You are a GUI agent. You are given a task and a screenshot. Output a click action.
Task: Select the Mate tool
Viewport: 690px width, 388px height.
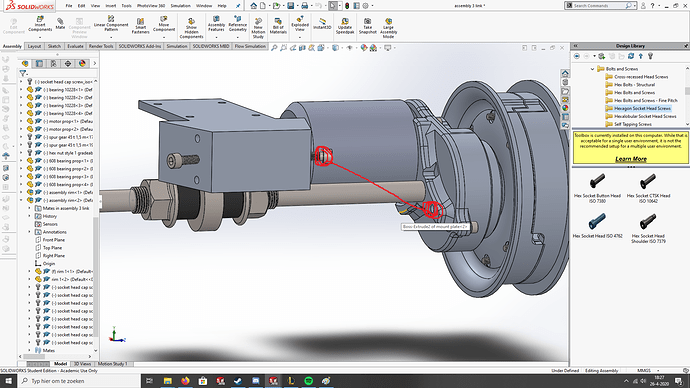click(x=60, y=24)
